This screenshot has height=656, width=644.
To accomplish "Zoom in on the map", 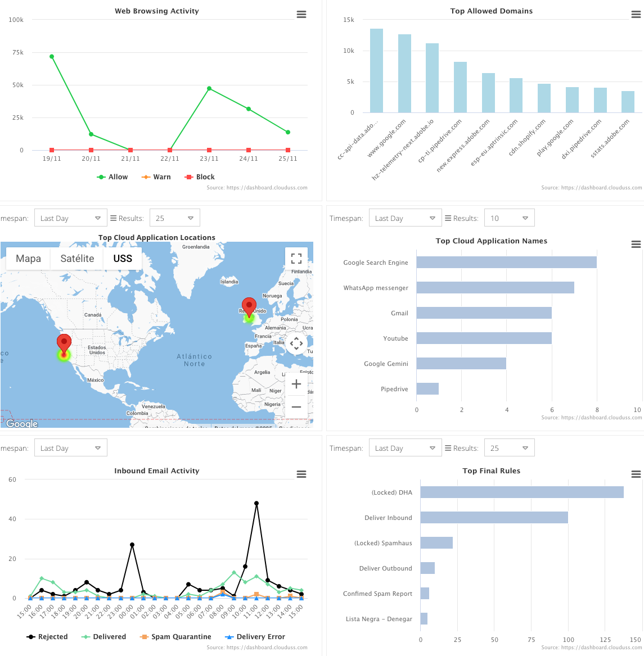I will [296, 384].
